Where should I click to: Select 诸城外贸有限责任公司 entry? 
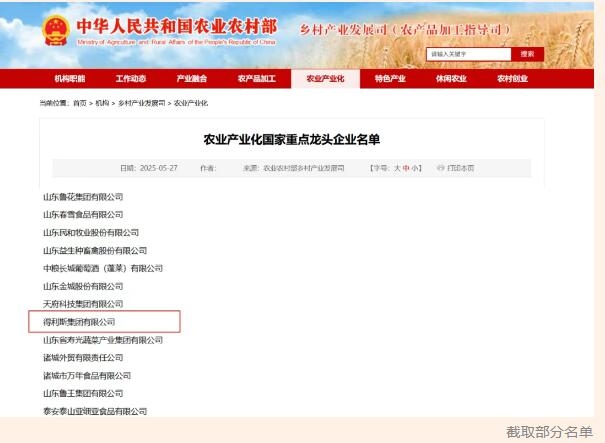[83, 358]
